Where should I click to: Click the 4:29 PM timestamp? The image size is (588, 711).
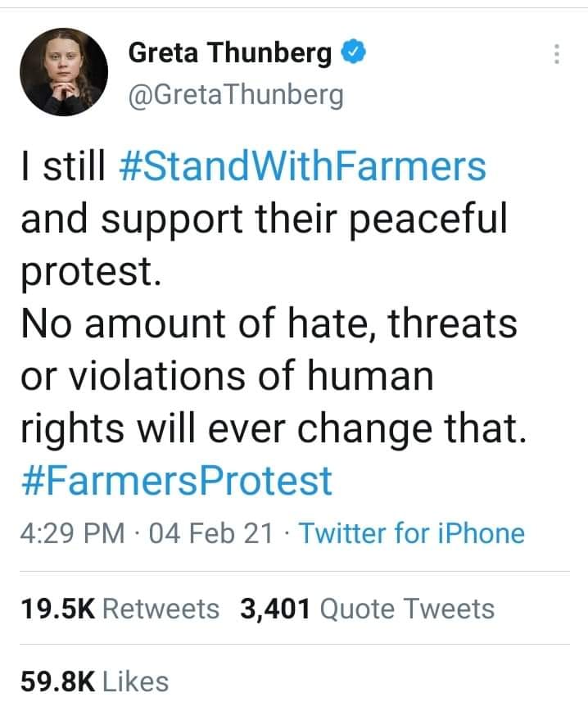pos(70,533)
